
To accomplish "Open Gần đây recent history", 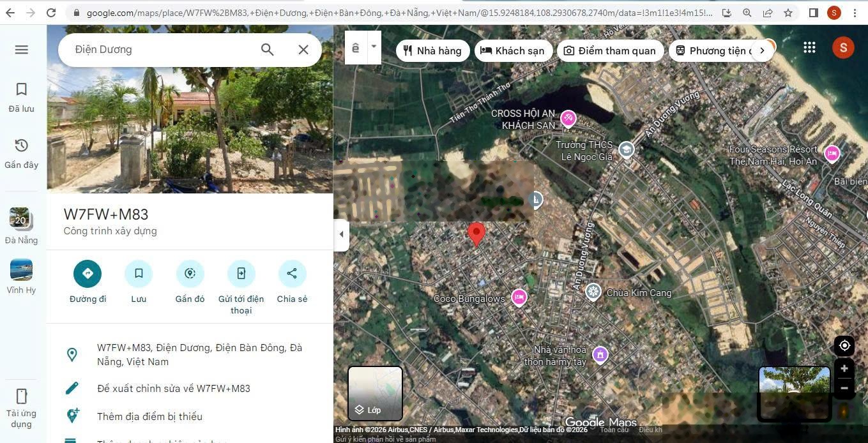I will coord(22,154).
